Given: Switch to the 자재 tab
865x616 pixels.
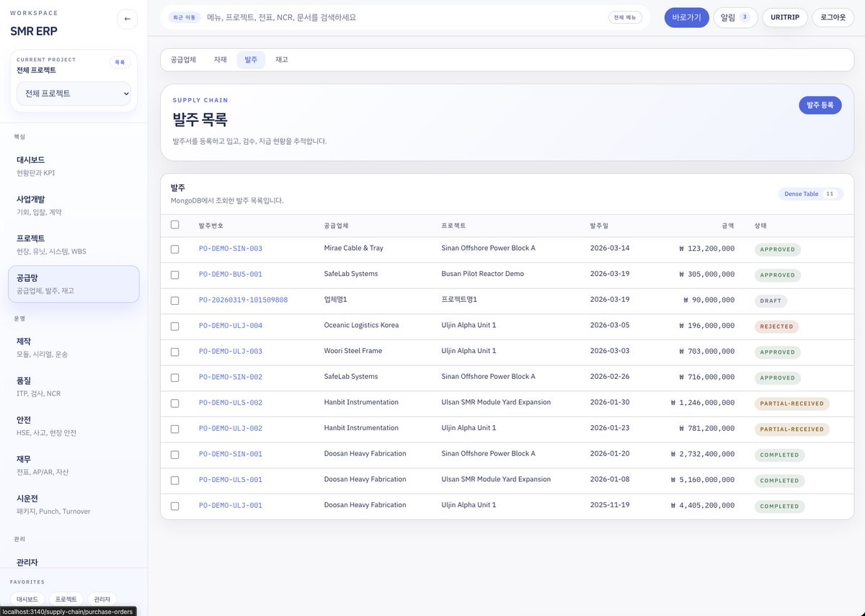Looking at the screenshot, I should click(x=220, y=60).
